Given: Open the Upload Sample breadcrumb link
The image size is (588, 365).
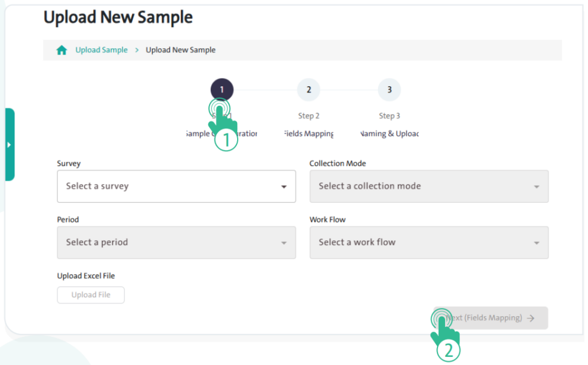Looking at the screenshot, I should tap(102, 50).
